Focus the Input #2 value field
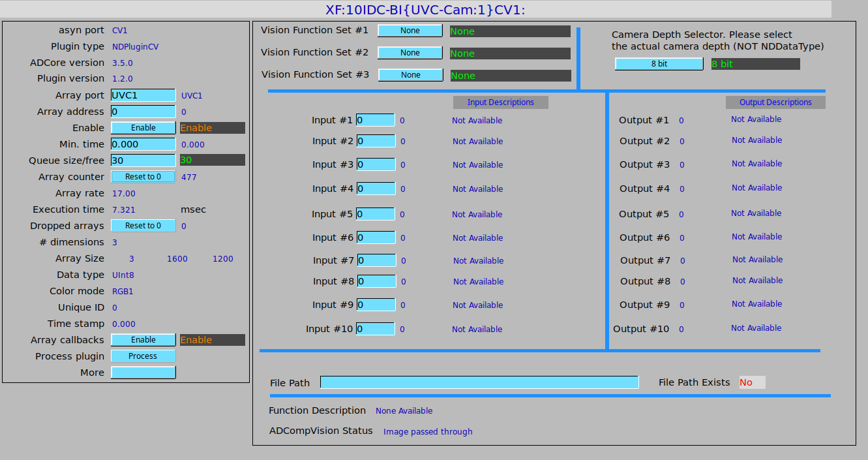 (376, 141)
